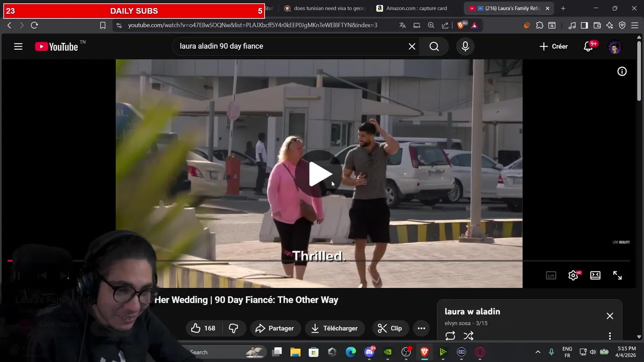
Task: Like the video with 168 likes
Action: [203, 328]
